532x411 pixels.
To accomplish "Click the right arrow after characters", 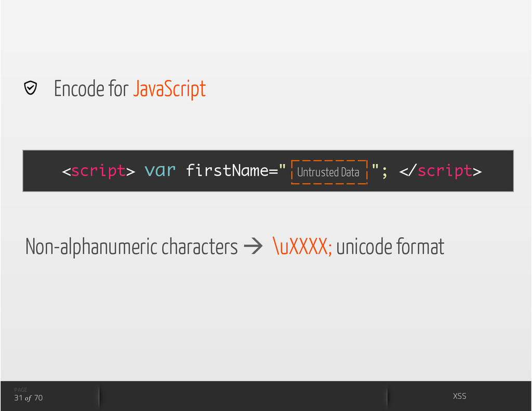I will (253, 246).
